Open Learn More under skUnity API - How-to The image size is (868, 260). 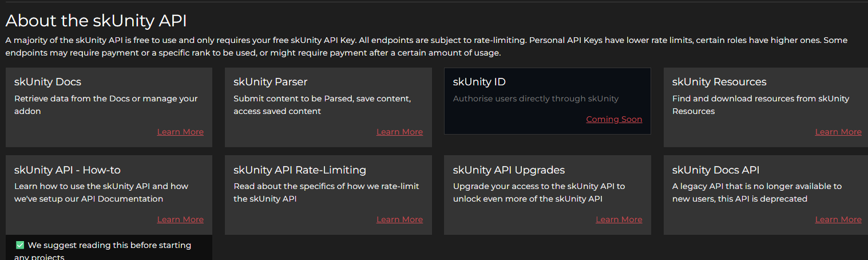[180, 220]
